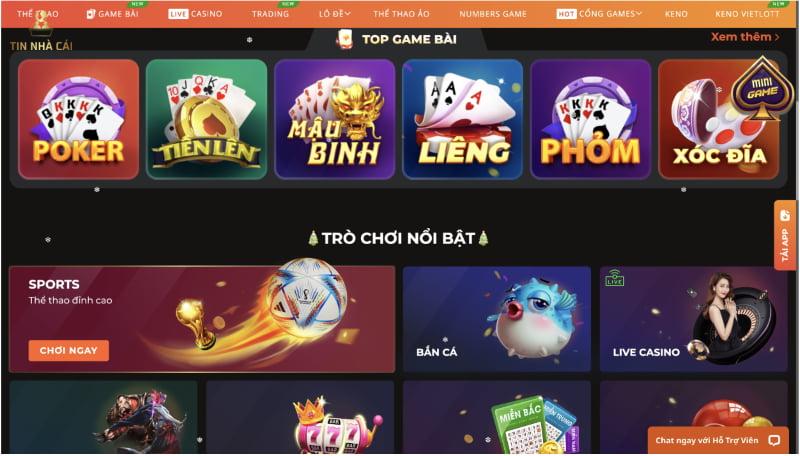Open the Mậu Binh game tile
Viewport: 800px width, 456px height.
(335, 119)
